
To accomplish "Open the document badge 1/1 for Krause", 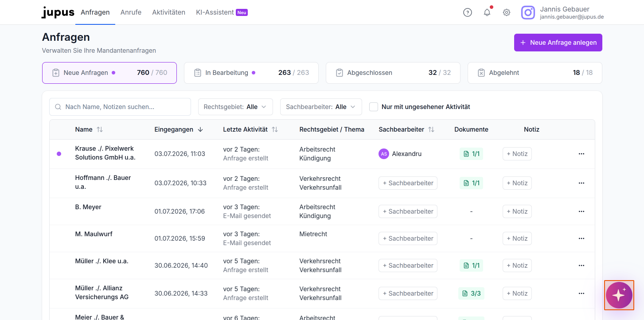I will tap(471, 154).
